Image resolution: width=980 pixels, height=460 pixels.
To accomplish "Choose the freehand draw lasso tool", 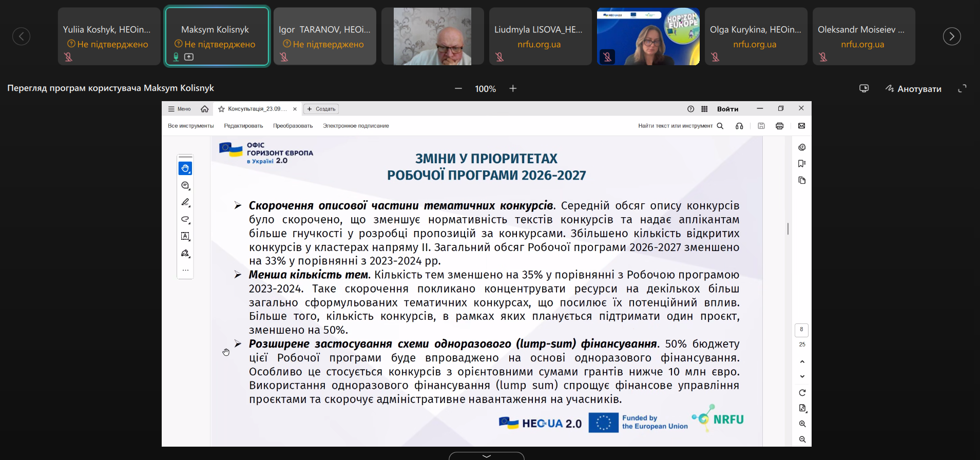I will (x=185, y=219).
